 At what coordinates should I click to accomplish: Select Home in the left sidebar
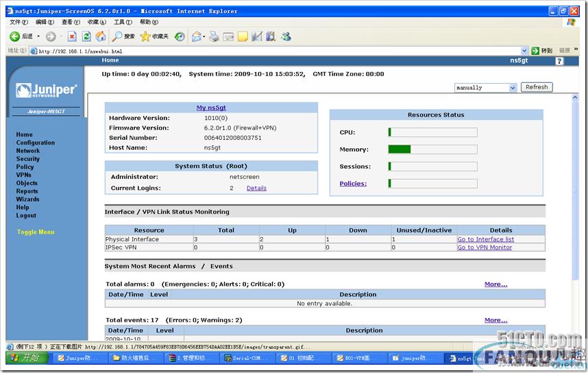(x=25, y=134)
